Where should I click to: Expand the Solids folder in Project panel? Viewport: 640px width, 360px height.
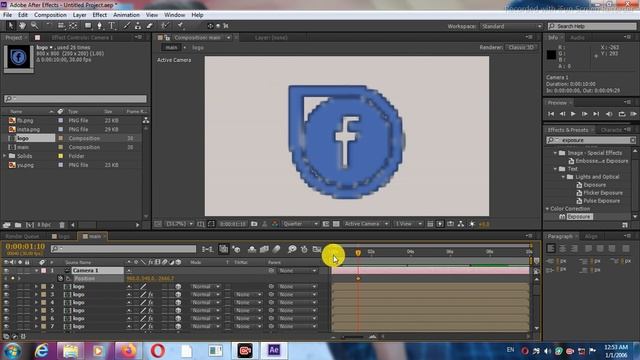[x=5, y=156]
